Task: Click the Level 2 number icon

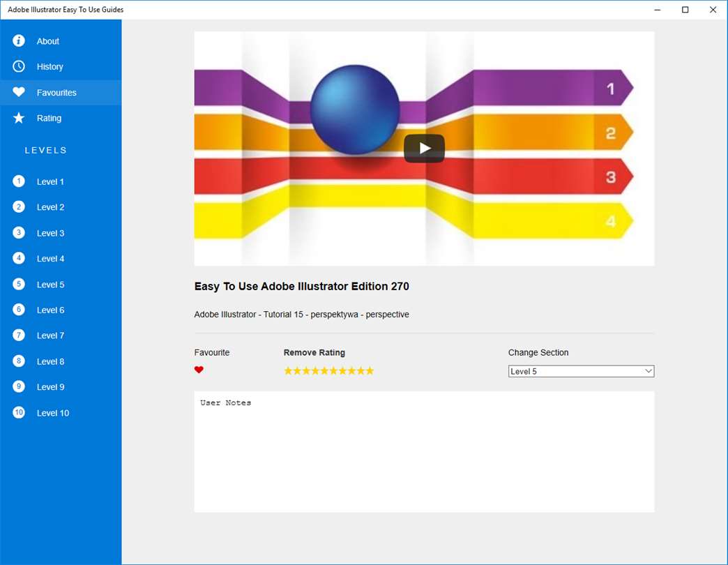Action: [x=19, y=206]
